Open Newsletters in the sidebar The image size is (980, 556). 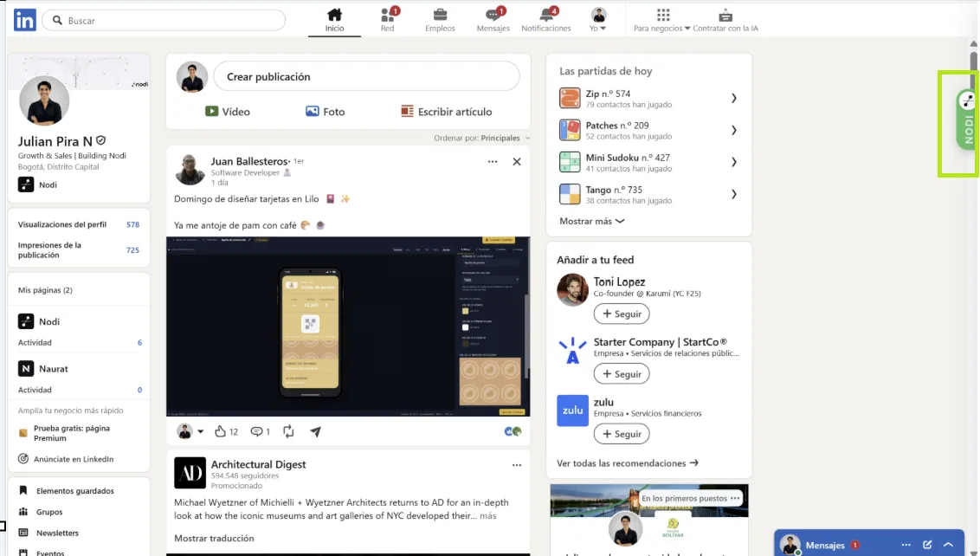48,533
